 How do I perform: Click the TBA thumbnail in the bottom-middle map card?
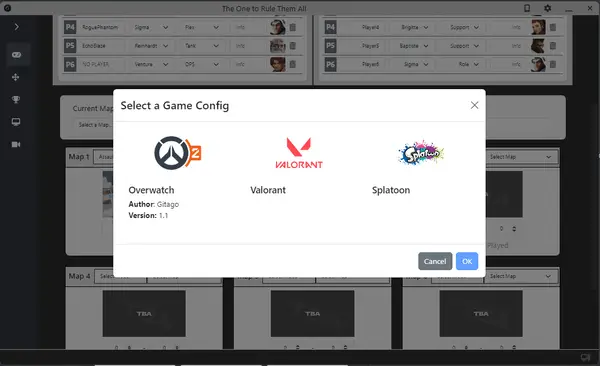[x=312, y=314]
